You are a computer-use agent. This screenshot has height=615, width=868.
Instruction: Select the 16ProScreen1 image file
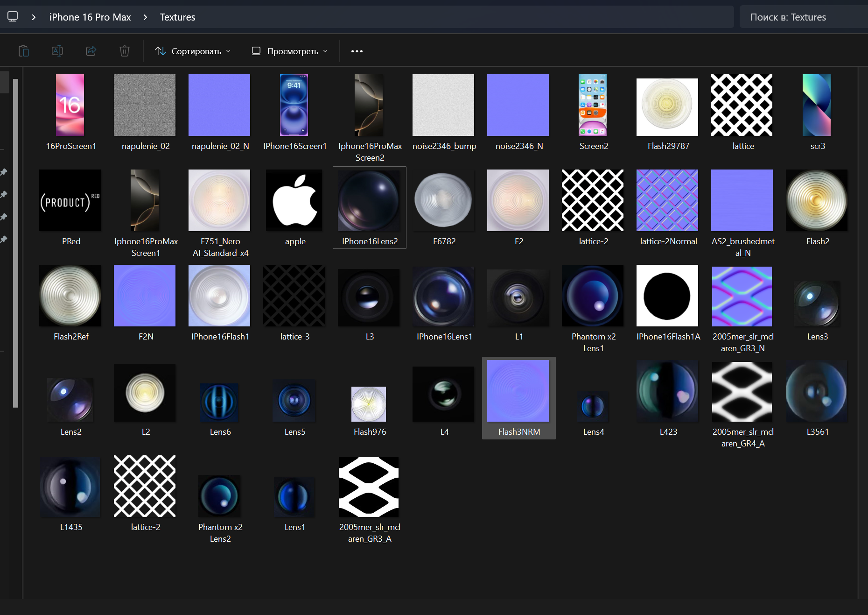pyautogui.click(x=70, y=106)
